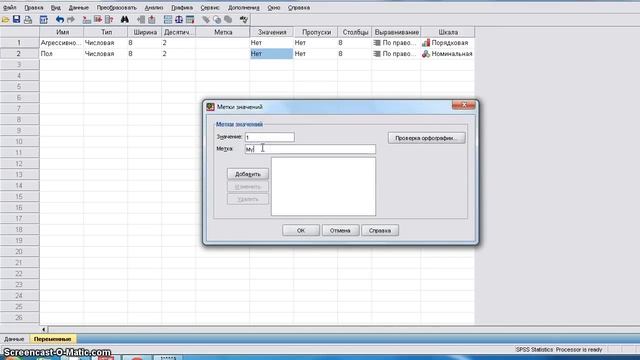Click the alignment icon in row 1

[x=377, y=42]
